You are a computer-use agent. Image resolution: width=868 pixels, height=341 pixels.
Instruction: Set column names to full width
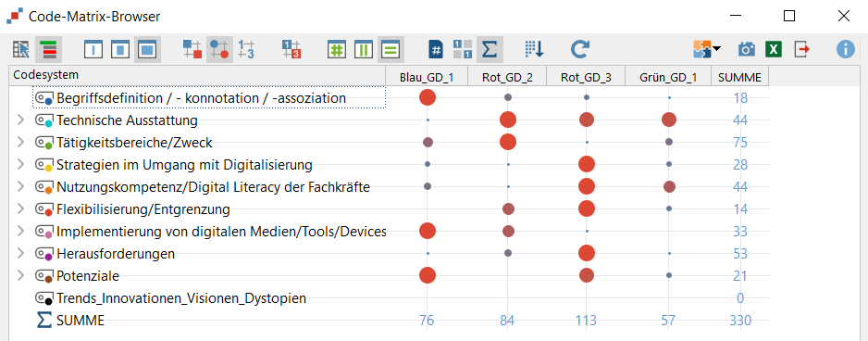click(x=147, y=50)
